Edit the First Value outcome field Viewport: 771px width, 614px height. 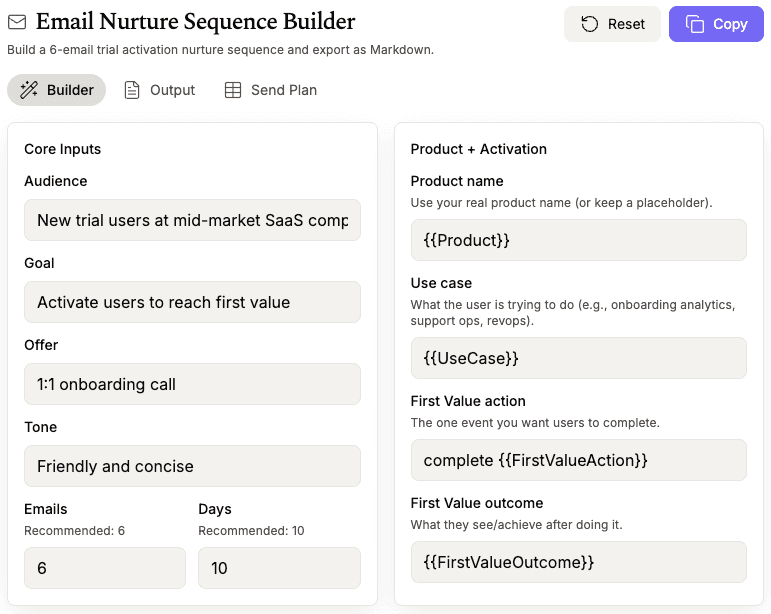(578, 562)
